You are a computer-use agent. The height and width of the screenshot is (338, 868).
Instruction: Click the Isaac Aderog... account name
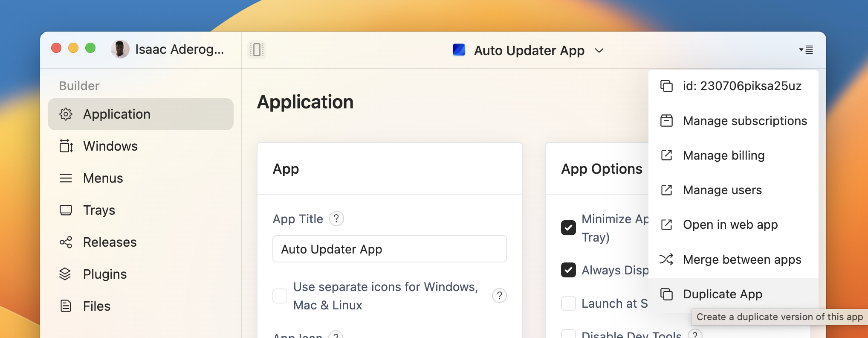(179, 50)
